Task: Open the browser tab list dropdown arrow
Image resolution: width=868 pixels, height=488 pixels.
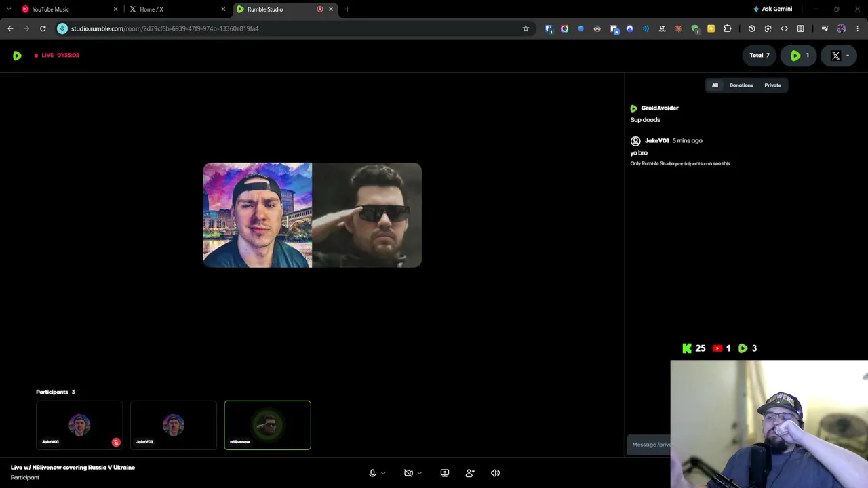Action: tap(9, 9)
